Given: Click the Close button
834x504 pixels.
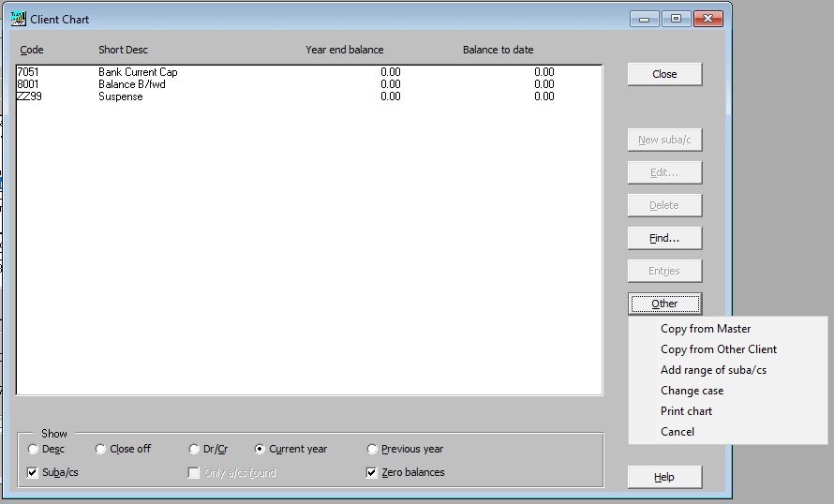Looking at the screenshot, I should (x=665, y=74).
